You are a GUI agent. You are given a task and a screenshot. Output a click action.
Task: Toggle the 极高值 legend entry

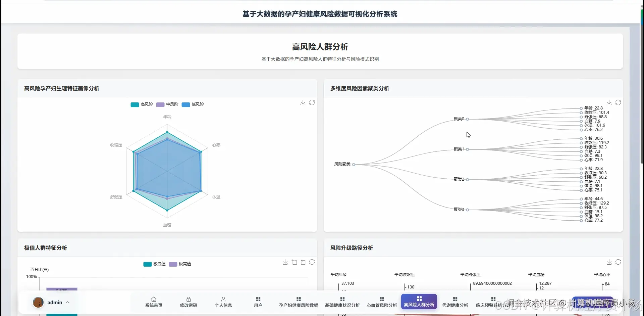(180, 264)
